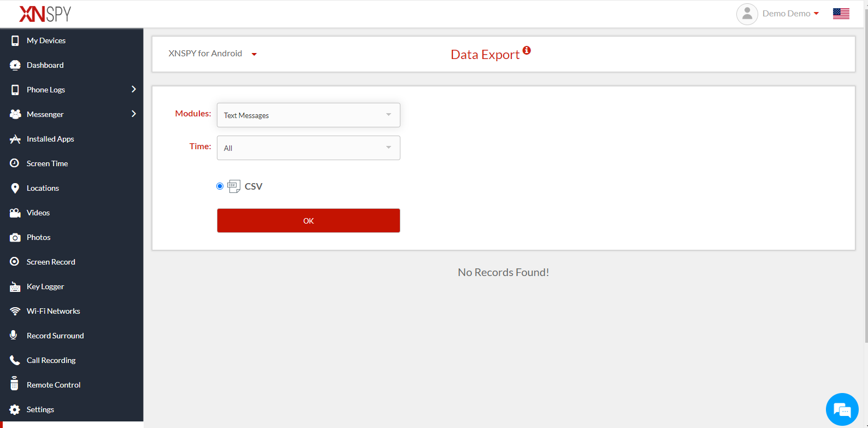868x428 pixels.
Task: Click the Installed Apps icon
Action: coord(15,139)
